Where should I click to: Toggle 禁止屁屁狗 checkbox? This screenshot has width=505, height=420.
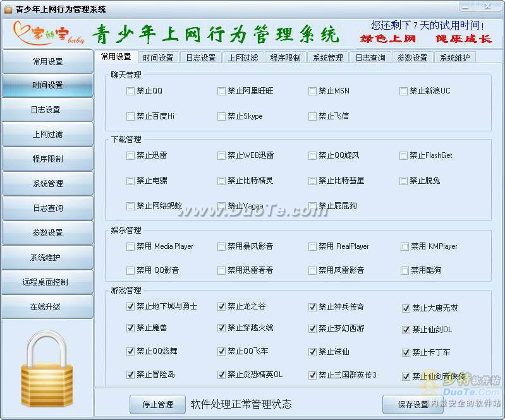tap(312, 207)
